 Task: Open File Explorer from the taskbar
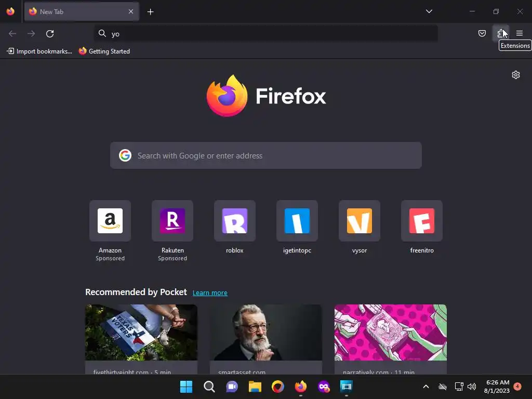click(255, 387)
